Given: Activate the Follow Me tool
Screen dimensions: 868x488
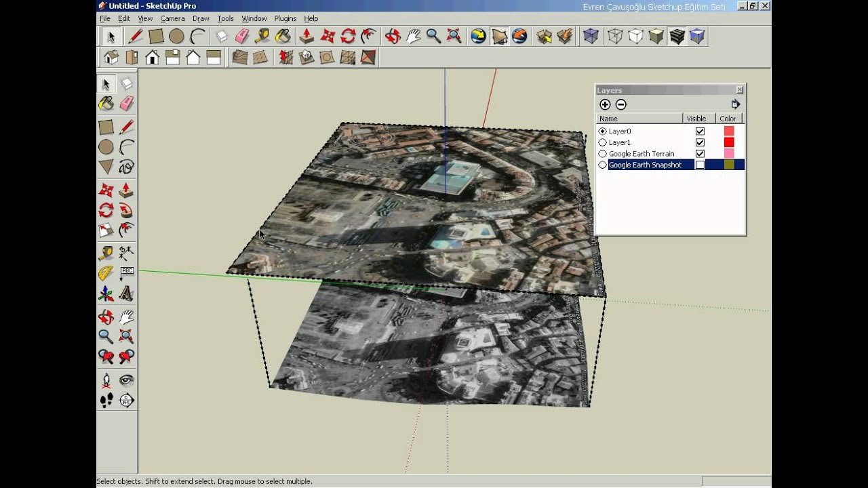Looking at the screenshot, I should (x=126, y=210).
